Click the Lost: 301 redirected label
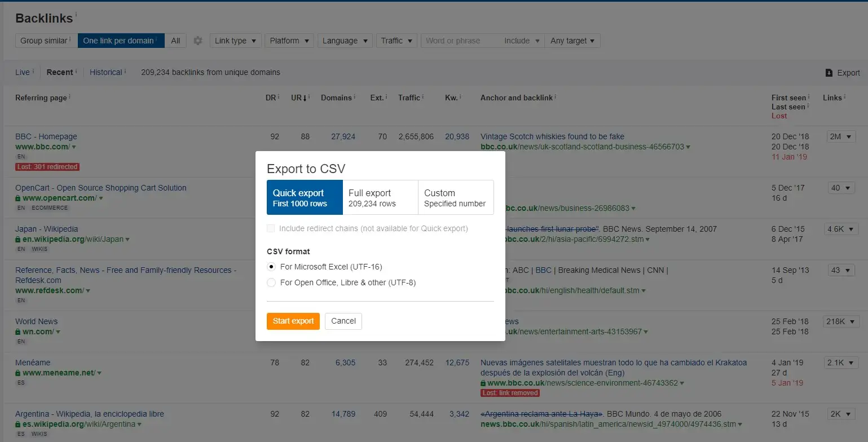This screenshot has width=868, height=442. point(47,167)
